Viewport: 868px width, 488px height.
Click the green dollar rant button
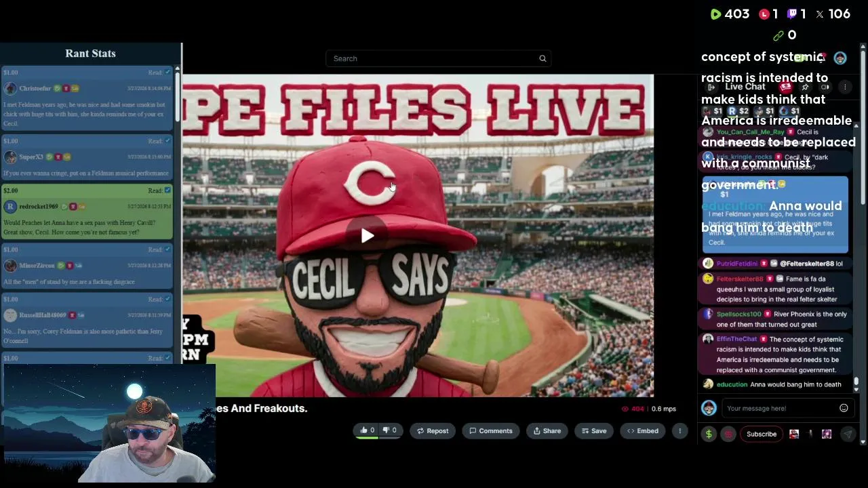tap(709, 434)
